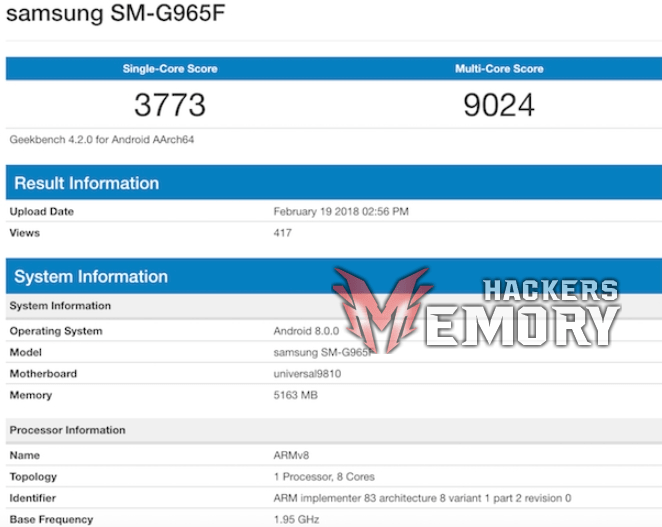Screen dimensions: 662x527
Task: Click the Topology label
Action: 33,477
